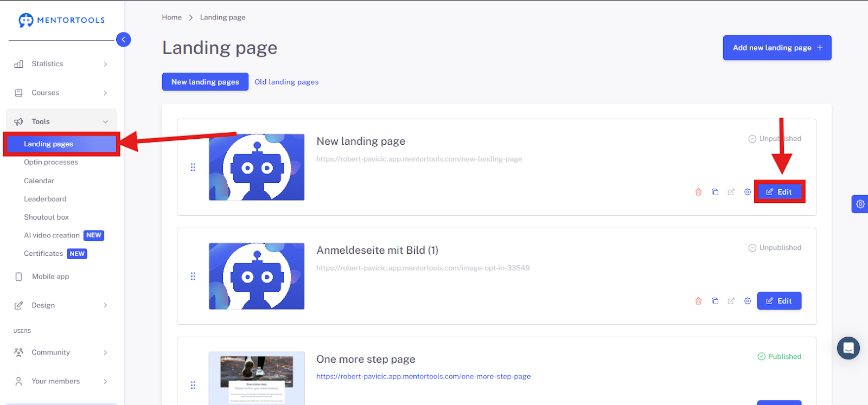Expand the Your members menu chevron
Screen dimensions: 868x405
pyautogui.click(x=105, y=381)
